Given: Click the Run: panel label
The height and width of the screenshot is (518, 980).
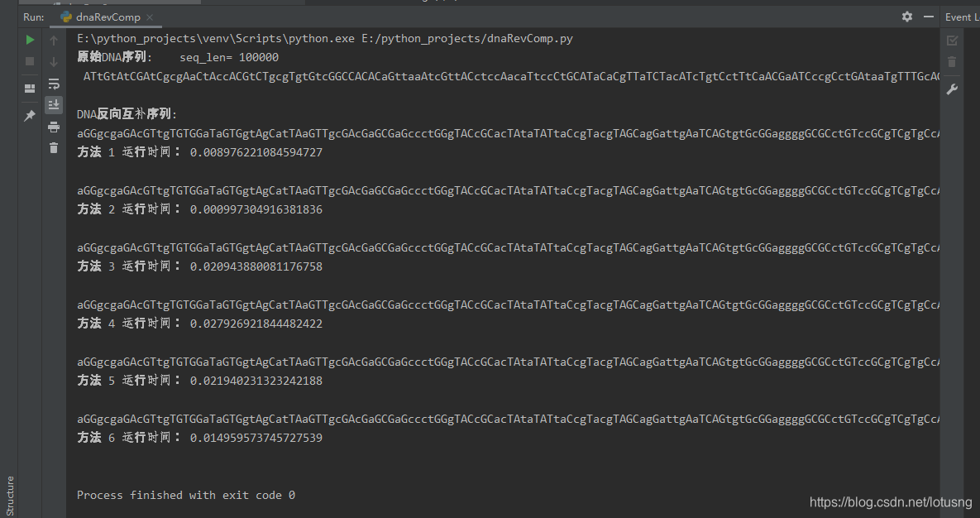Looking at the screenshot, I should click(34, 17).
